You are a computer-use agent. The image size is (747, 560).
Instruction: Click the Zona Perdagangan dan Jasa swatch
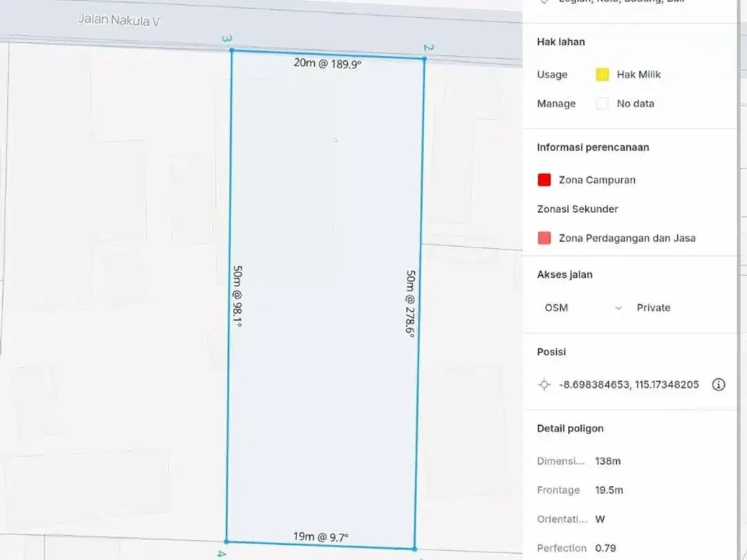(x=544, y=238)
